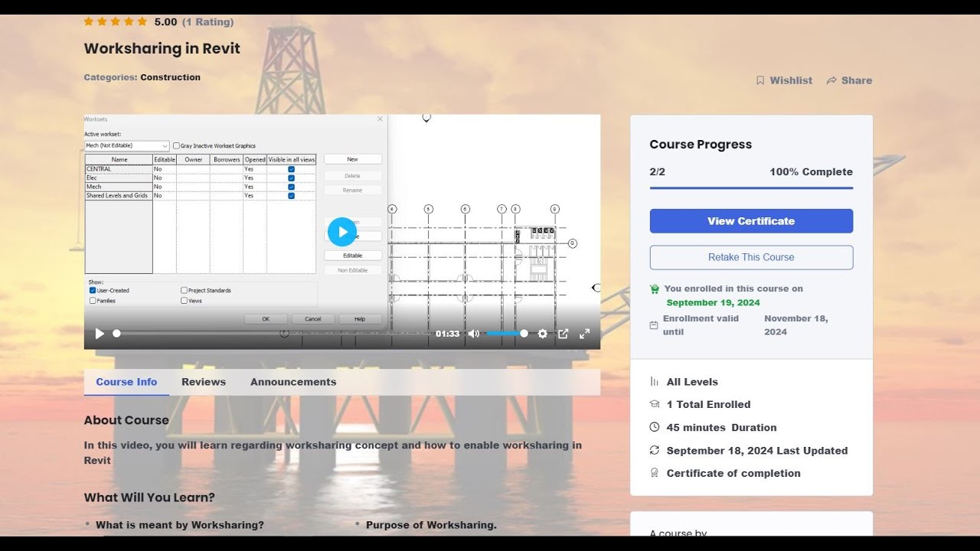Click the 1 Total Enrolled text
The height and width of the screenshot is (551, 980).
point(708,405)
